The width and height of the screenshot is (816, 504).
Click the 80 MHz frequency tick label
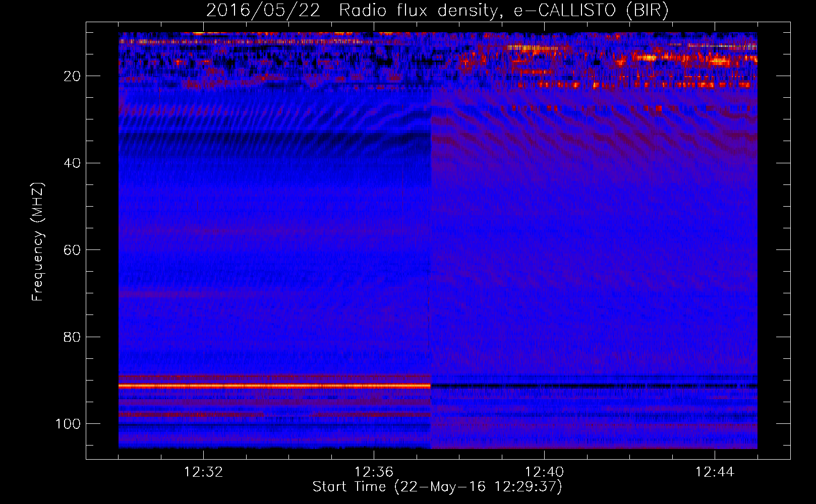point(72,337)
